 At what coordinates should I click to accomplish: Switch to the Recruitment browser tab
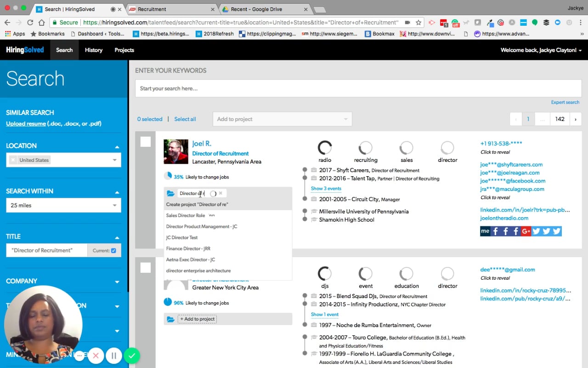pyautogui.click(x=170, y=9)
